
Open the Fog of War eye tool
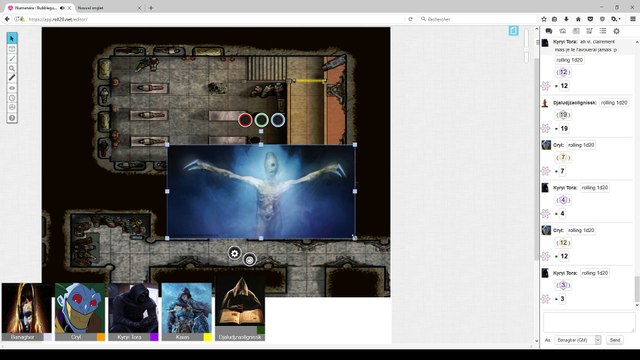tap(12, 88)
